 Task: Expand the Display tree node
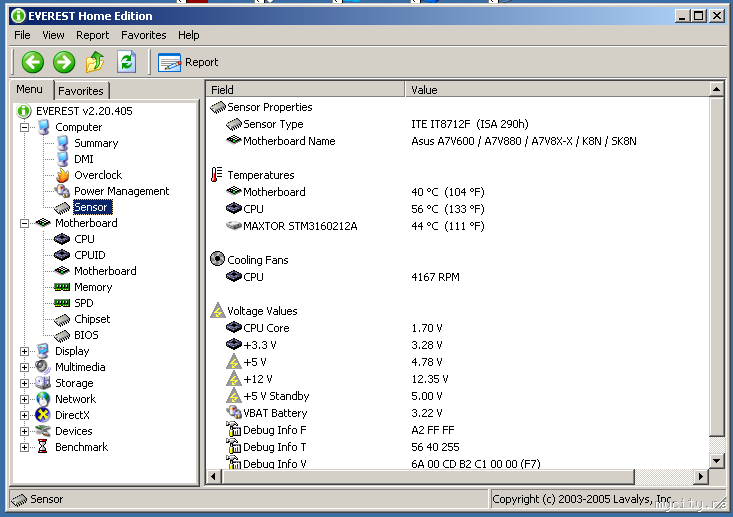(x=24, y=351)
